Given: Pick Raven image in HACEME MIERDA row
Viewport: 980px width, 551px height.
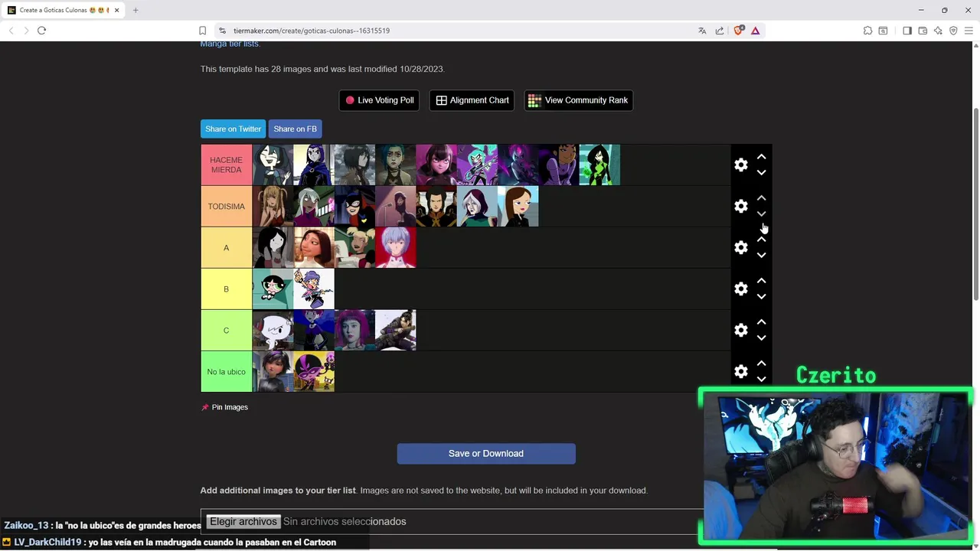Looking at the screenshot, I should pyautogui.click(x=314, y=165).
